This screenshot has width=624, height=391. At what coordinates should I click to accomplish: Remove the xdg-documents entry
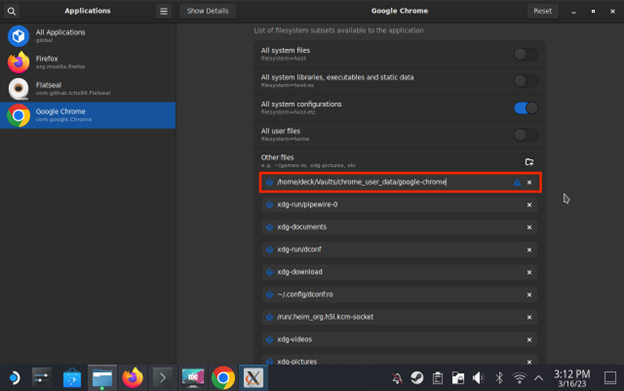tap(529, 228)
